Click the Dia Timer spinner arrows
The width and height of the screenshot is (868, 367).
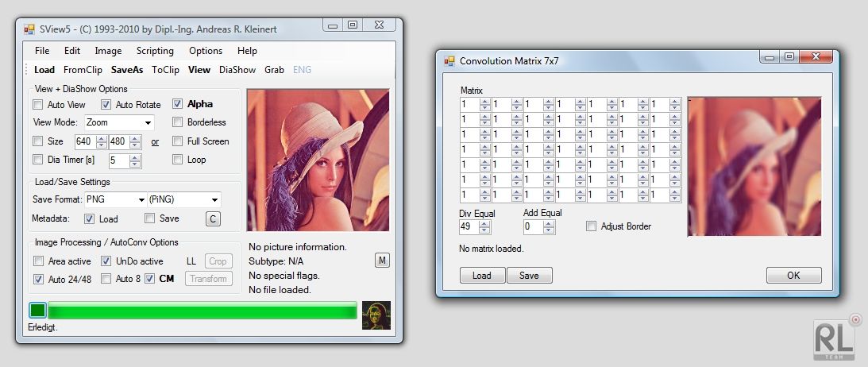tap(135, 160)
